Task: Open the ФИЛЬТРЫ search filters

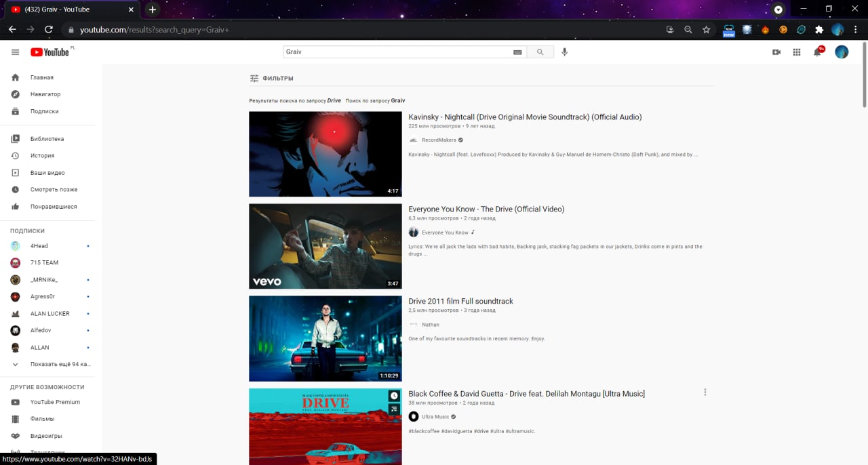Action: click(271, 79)
